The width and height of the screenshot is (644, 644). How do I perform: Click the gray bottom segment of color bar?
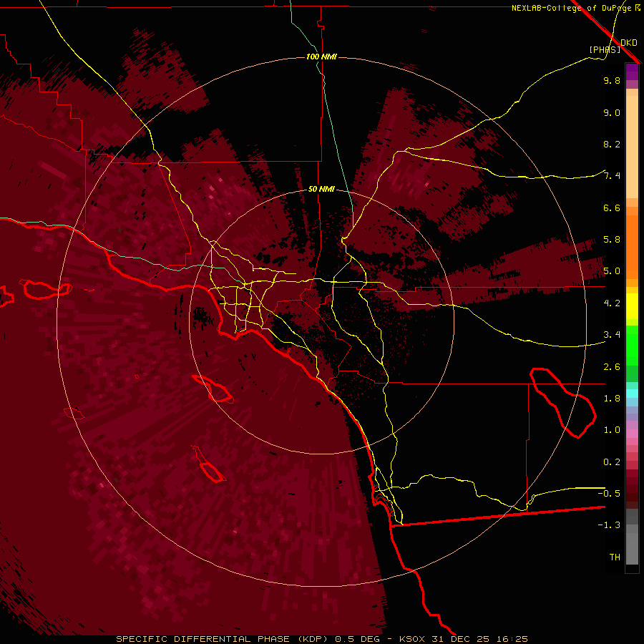(x=632, y=537)
